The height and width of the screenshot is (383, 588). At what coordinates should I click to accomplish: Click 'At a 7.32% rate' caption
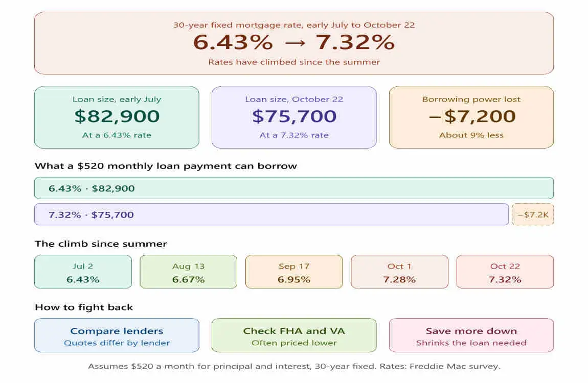(294, 135)
